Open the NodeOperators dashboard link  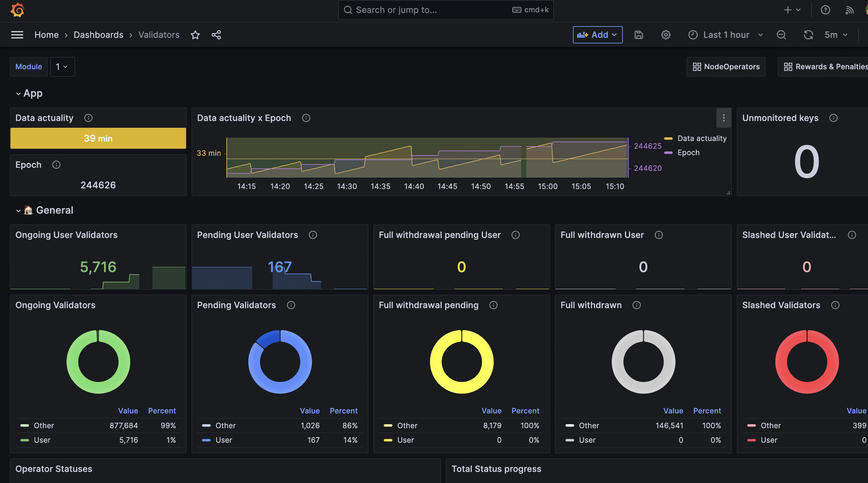726,67
